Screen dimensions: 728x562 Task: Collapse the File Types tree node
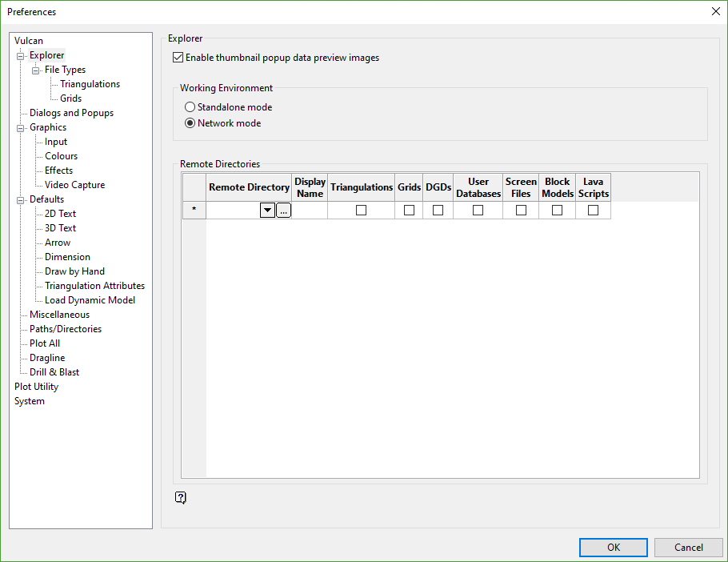(36, 70)
